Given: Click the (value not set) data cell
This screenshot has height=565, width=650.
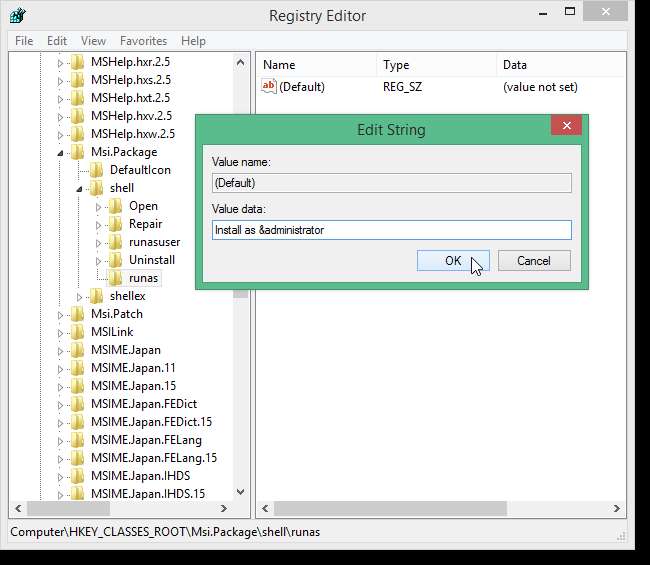Looking at the screenshot, I should pyautogui.click(x=540, y=87).
